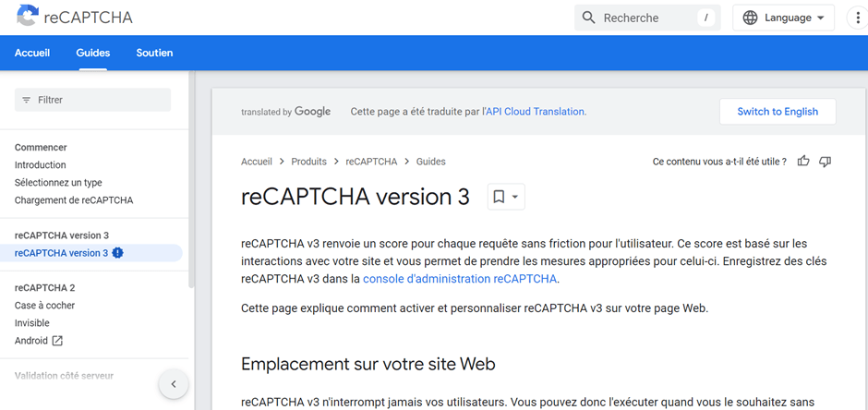868x410 pixels.
Task: Open the Language dropdown
Action: [783, 18]
